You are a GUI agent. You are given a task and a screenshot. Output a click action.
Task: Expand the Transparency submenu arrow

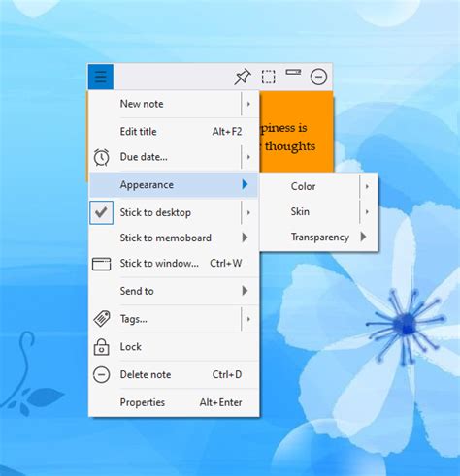363,237
